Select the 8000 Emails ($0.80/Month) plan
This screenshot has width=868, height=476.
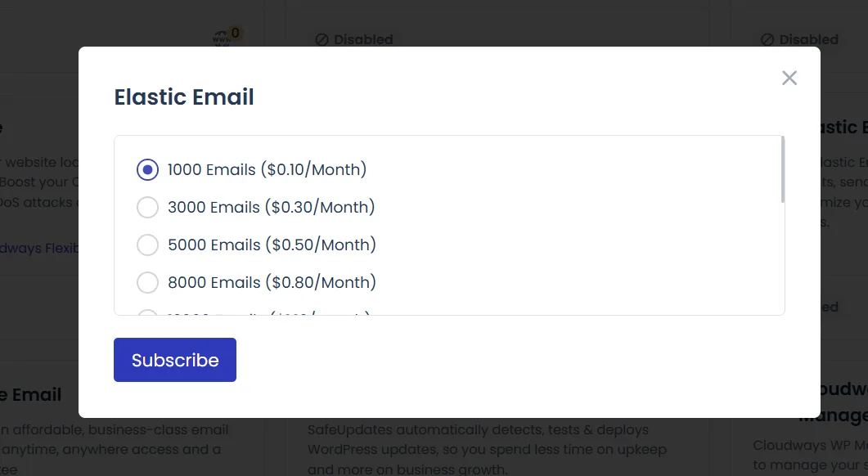tap(148, 282)
